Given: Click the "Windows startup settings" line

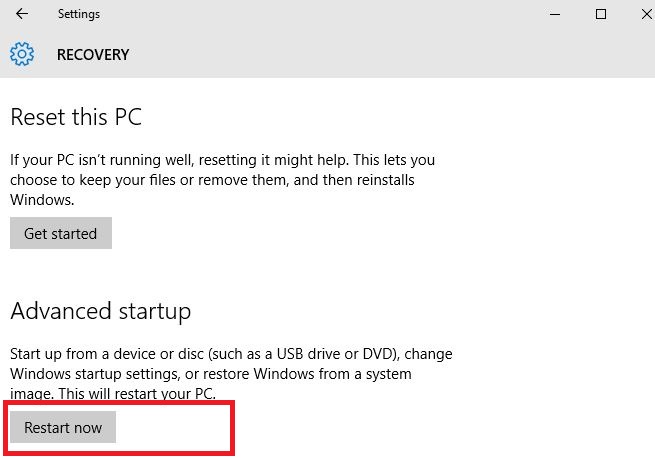Looking at the screenshot, I should pos(211,374).
